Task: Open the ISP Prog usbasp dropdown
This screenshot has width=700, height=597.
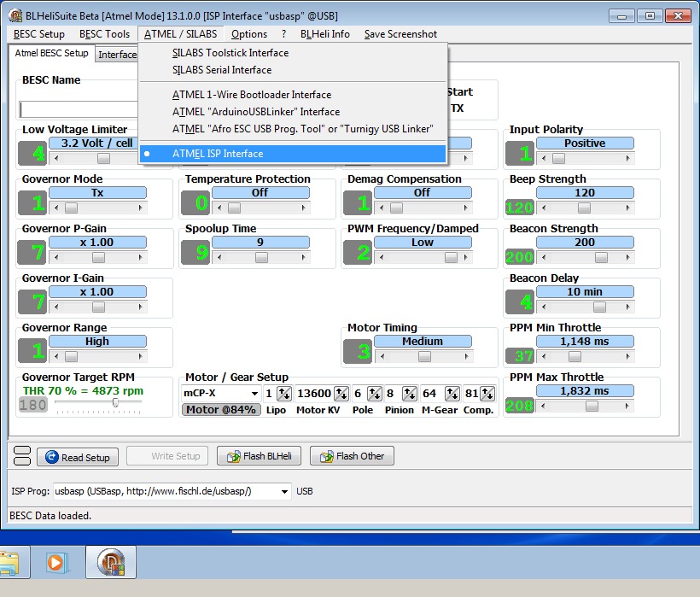Action: tap(284, 492)
